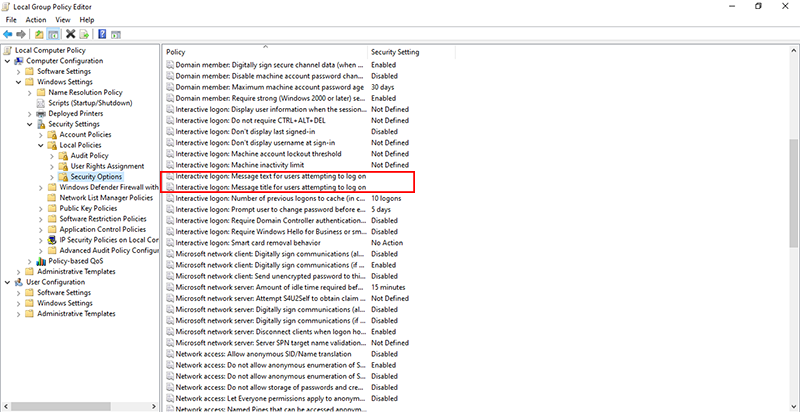Toggle the Show/Hide Action Pane icon

(116, 35)
